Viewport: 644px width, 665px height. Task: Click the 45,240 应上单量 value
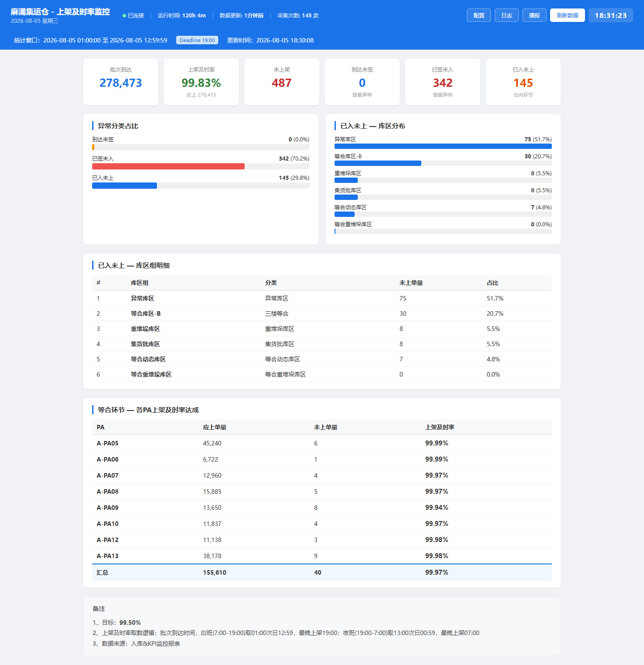point(212,443)
